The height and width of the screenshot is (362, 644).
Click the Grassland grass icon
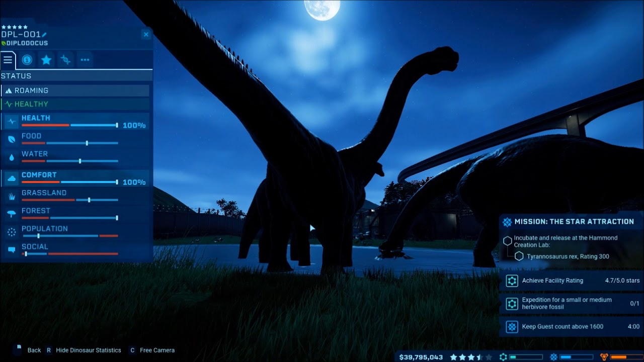point(12,196)
